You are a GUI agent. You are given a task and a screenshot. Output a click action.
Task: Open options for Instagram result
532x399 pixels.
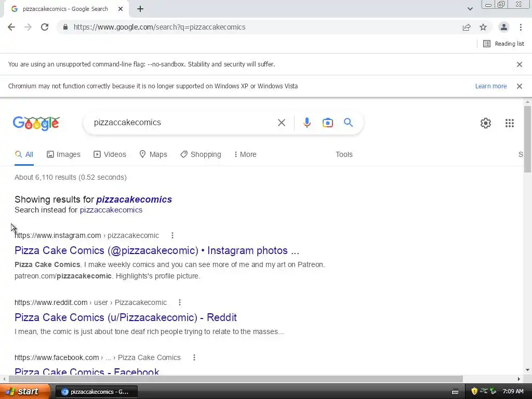click(172, 235)
